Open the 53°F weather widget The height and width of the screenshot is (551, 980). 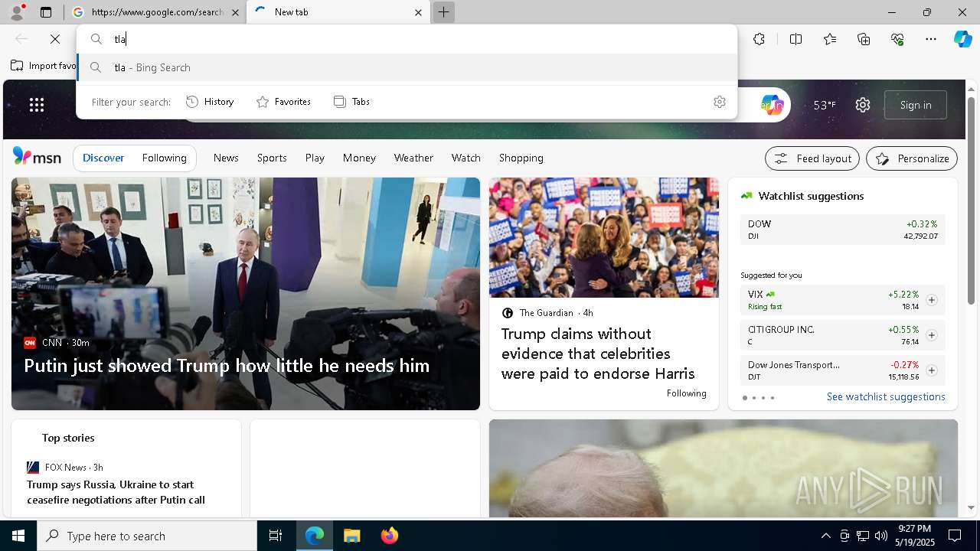coord(825,105)
